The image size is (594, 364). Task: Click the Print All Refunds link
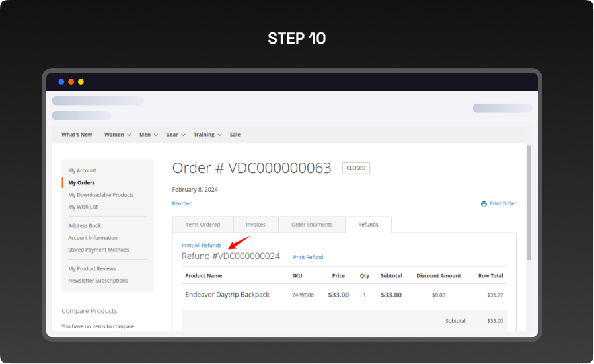202,245
